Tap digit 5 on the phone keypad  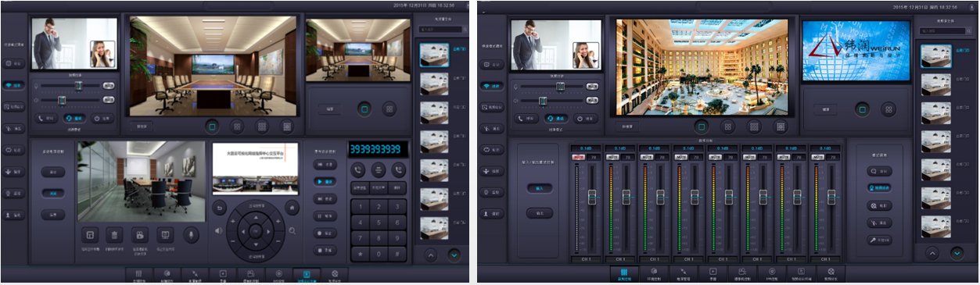click(x=379, y=223)
